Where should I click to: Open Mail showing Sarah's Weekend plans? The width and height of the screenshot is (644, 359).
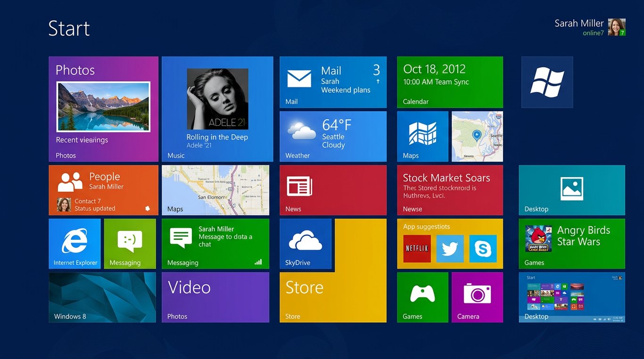point(333,82)
